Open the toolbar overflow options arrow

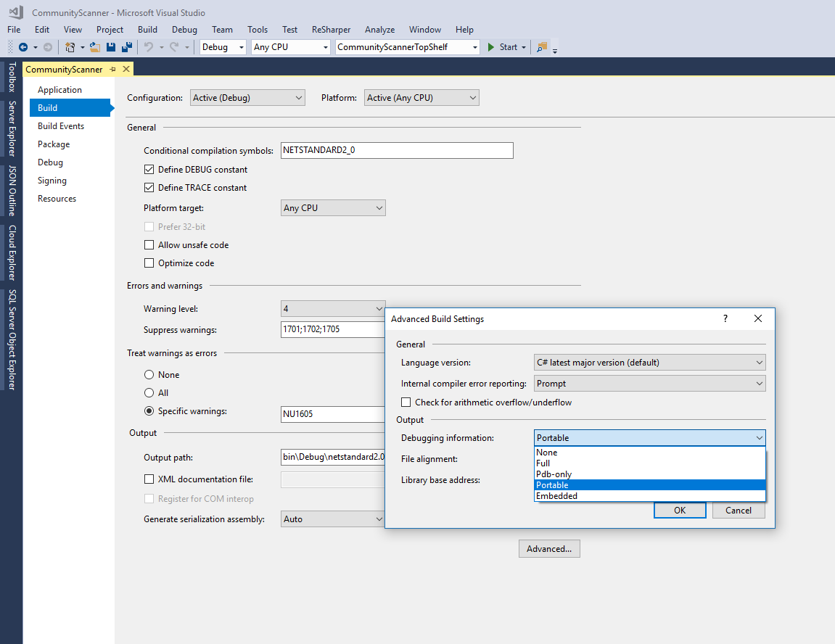[x=555, y=50]
